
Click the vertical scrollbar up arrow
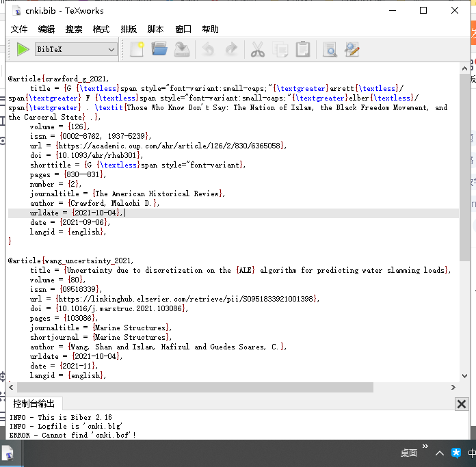pos(464,68)
